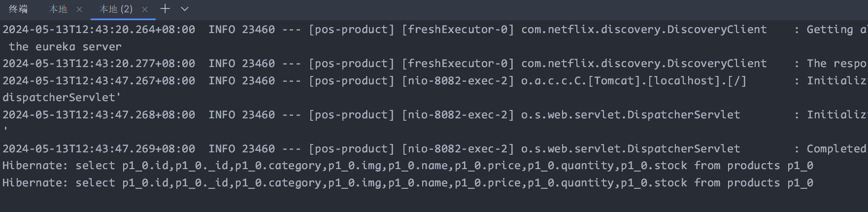Click the last Hibernate select log line
This screenshot has height=212, width=868.
[408, 183]
